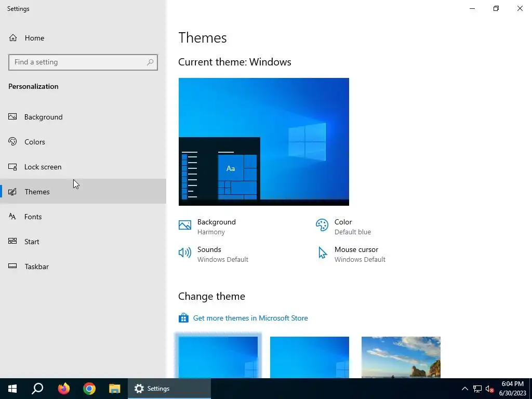The image size is (532, 399).
Task: Restore down the Settings window
Action: 496,8
